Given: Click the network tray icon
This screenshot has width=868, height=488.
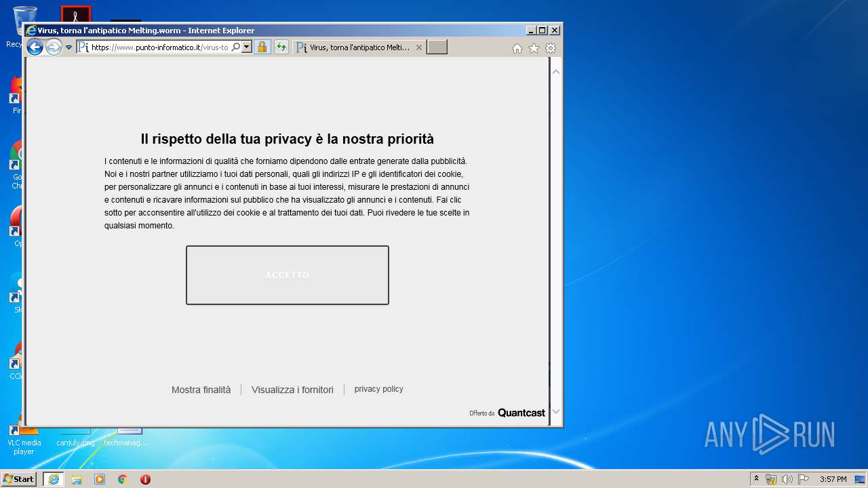Looking at the screenshot, I should pyautogui.click(x=771, y=479).
